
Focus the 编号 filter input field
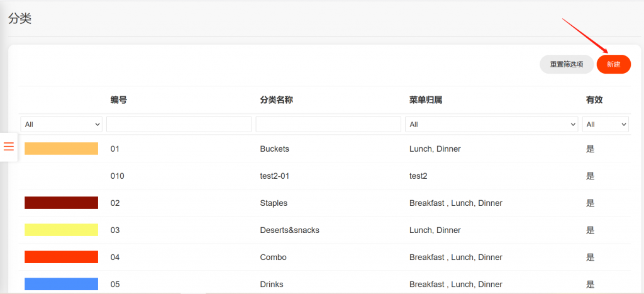179,124
